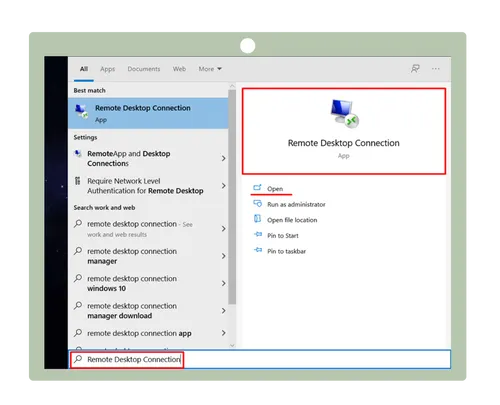
Task: Select Remote Desktop Connection best match result
Action: click(148, 113)
